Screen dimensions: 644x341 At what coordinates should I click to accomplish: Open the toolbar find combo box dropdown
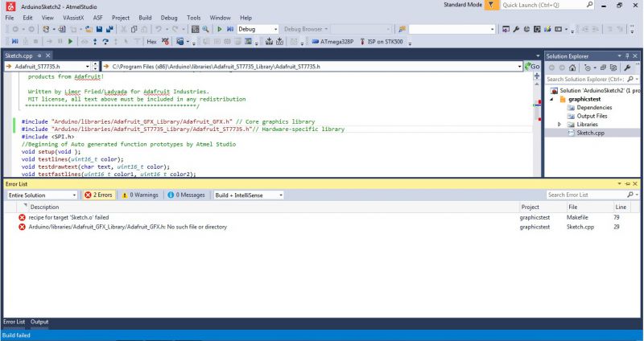493,29
